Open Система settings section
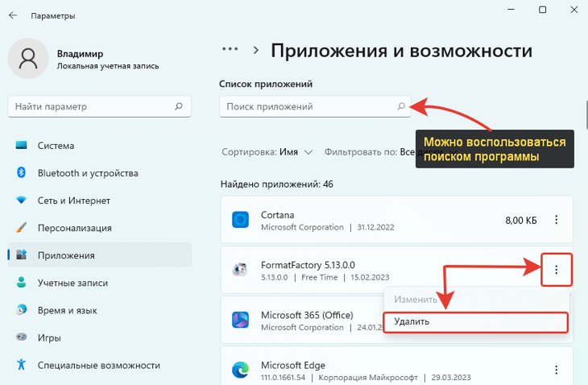The image size is (588, 385). click(x=99, y=146)
